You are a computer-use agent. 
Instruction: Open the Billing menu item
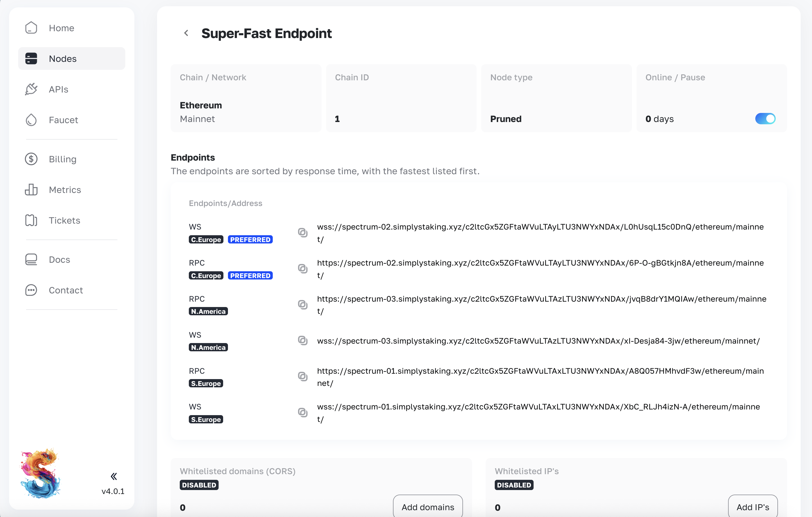(71, 159)
